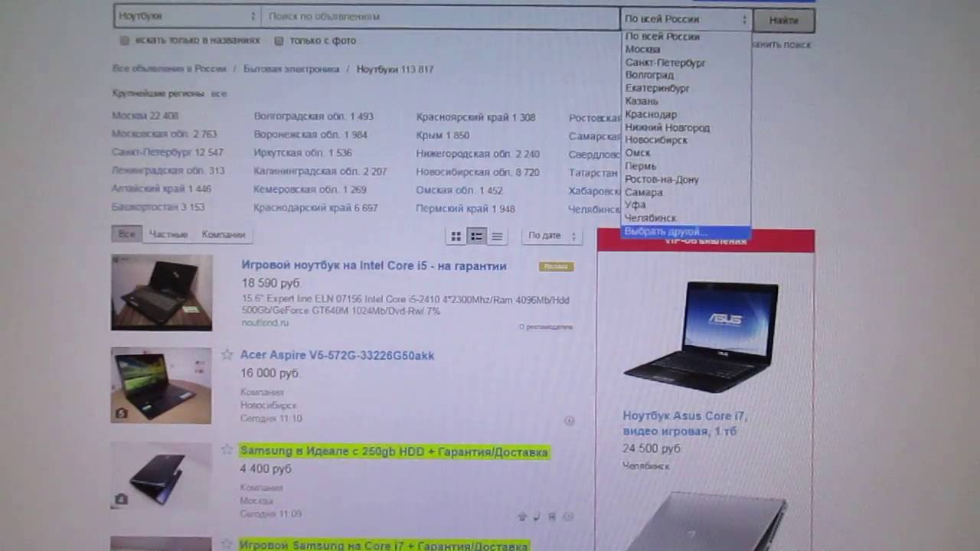Show all regions via 'все' link
Viewport: 980px width, 551px height.
pyautogui.click(x=219, y=93)
